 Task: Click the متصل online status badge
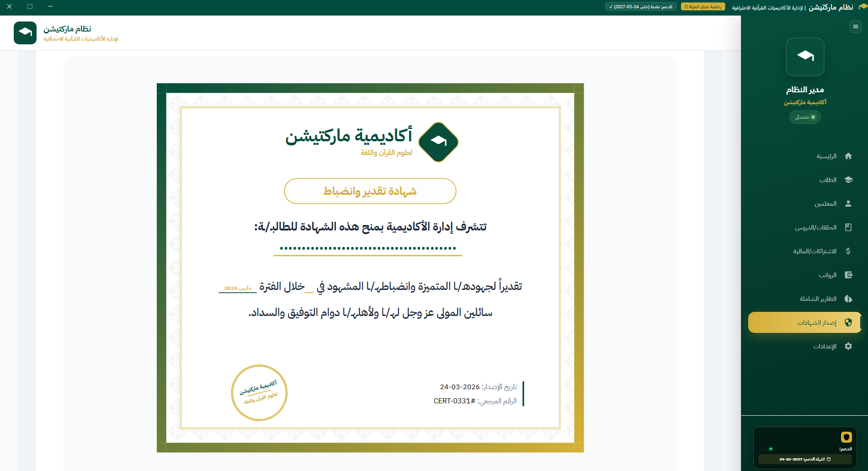[x=805, y=117]
